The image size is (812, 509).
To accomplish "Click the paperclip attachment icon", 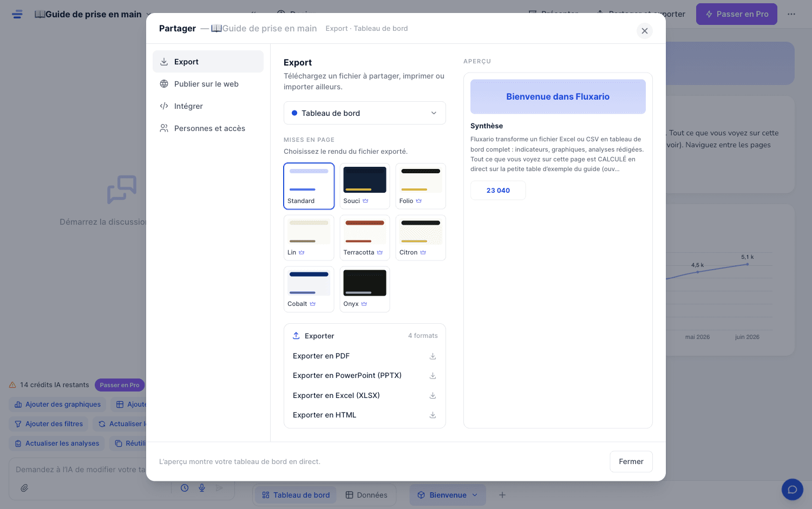I will point(24,488).
